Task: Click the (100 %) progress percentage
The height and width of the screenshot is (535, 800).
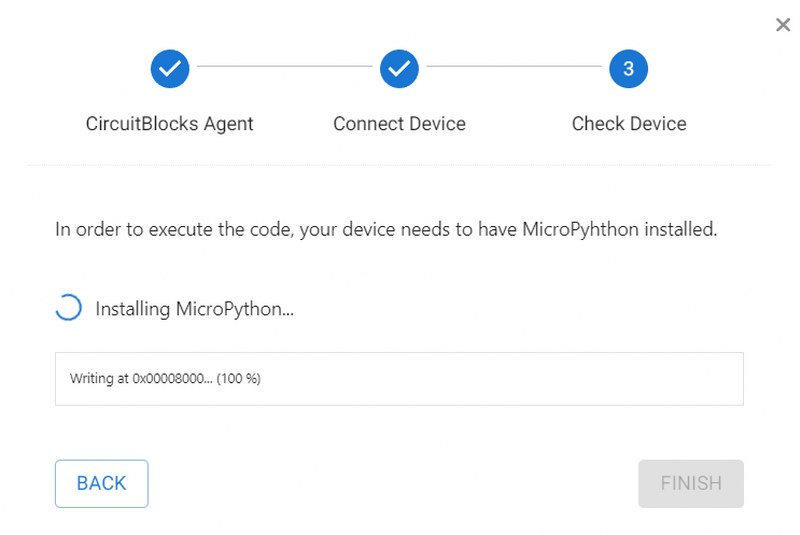Action: tap(238, 378)
